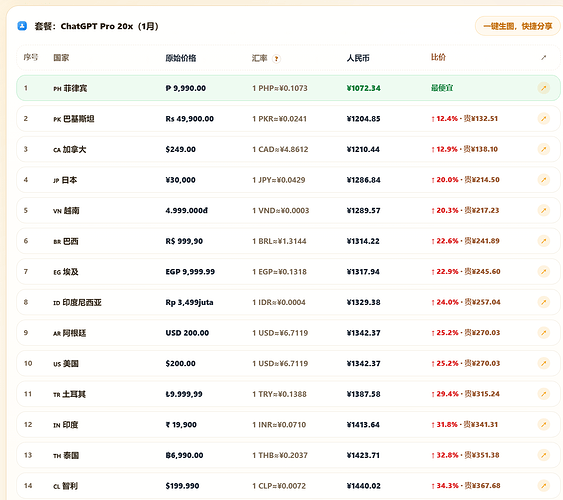The height and width of the screenshot is (500, 563).
Task: Click the EGP 9,999.99 original price
Action: coord(190,272)
